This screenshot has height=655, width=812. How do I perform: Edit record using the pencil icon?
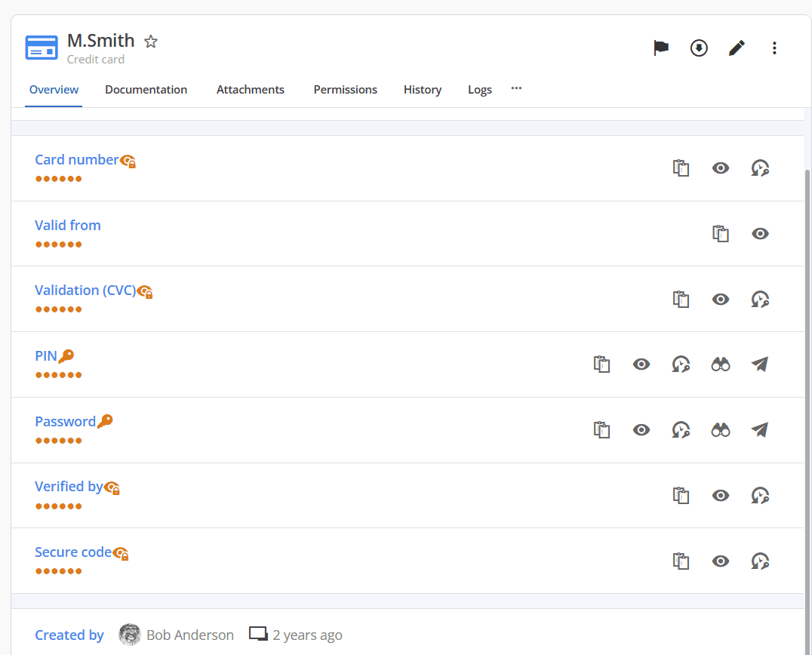[737, 48]
